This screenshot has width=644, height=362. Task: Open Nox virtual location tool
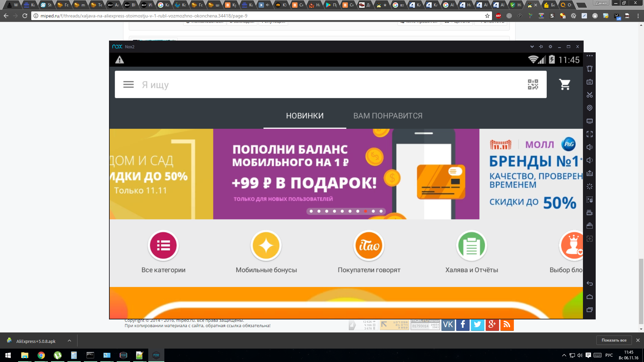[590, 108]
